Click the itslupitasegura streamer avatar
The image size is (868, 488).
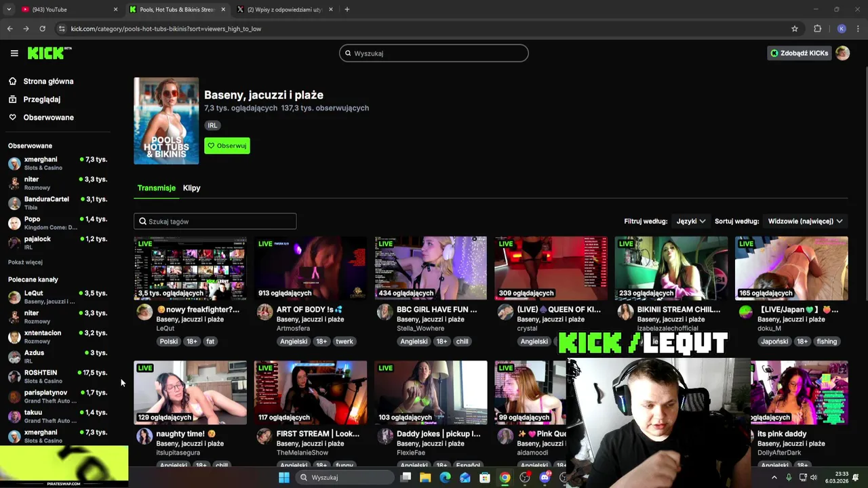144,436
